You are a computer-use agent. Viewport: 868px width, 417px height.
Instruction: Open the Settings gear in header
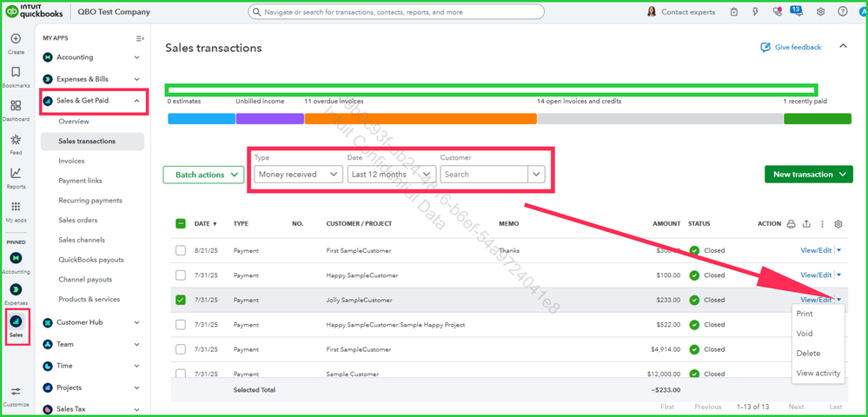[x=821, y=11]
